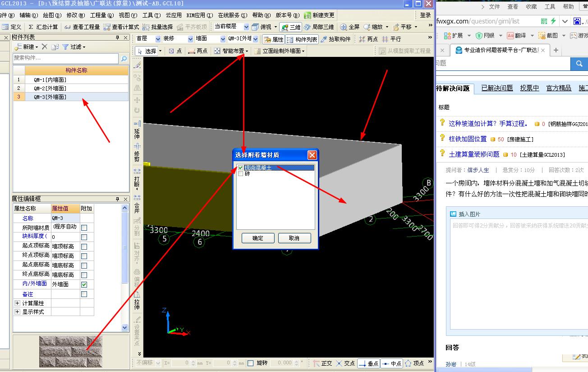Expand 计算属性 property group
Screen dimensions: 588x372
(17, 303)
